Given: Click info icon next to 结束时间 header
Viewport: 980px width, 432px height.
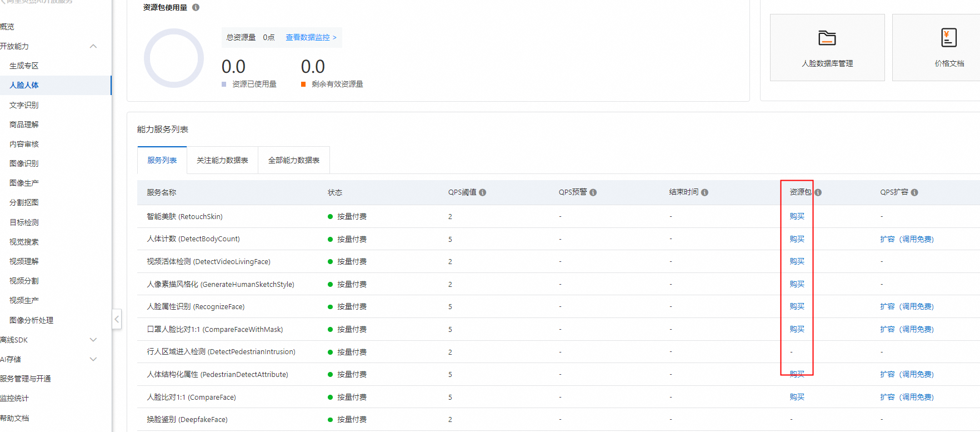Looking at the screenshot, I should [x=704, y=192].
